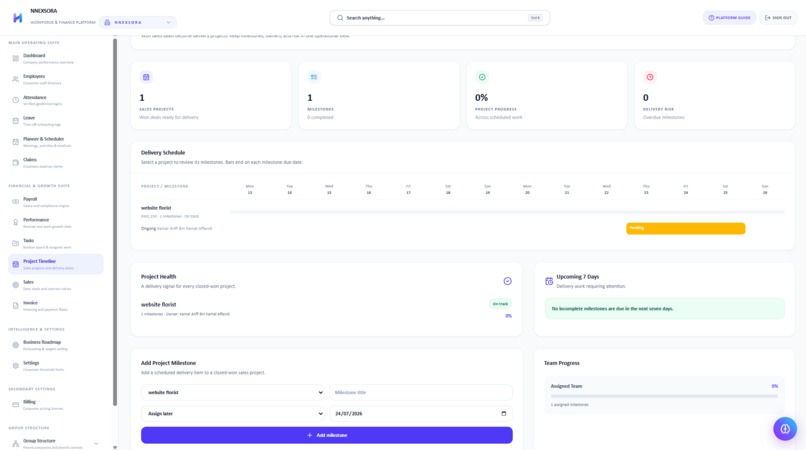This screenshot has width=806, height=450.
Task: Click the Payroll icon in the sidebar
Action: coord(15,202)
